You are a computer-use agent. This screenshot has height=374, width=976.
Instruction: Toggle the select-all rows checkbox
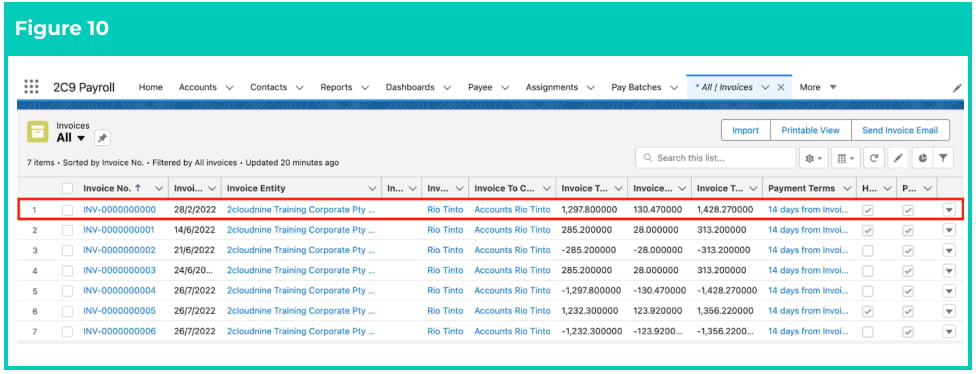click(x=67, y=188)
